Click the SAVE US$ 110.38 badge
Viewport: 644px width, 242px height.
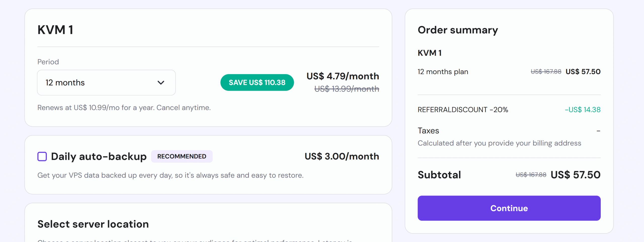pyautogui.click(x=257, y=82)
